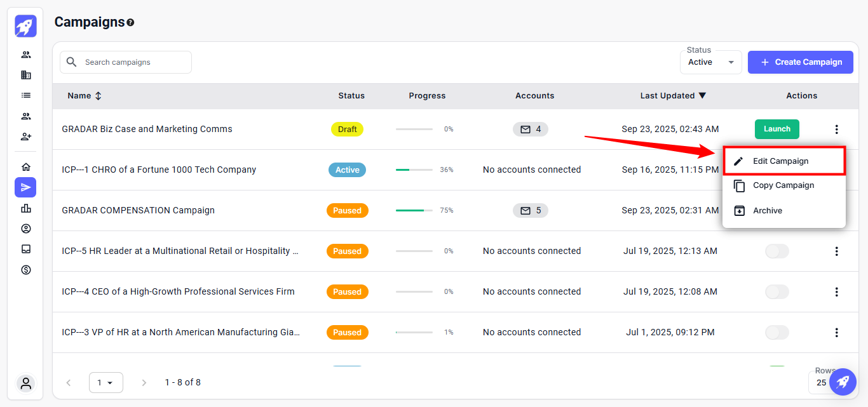Expand the page number dropdown

[x=105, y=382]
